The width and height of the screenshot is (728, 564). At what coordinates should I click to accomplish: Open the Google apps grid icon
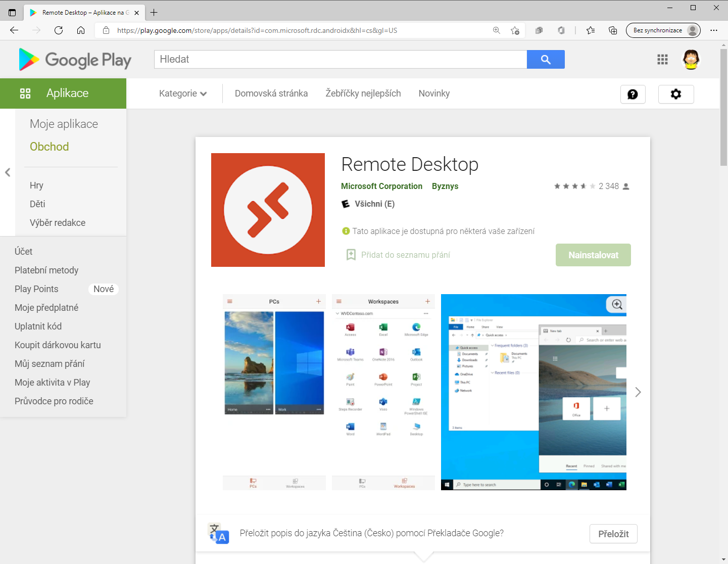(x=662, y=60)
